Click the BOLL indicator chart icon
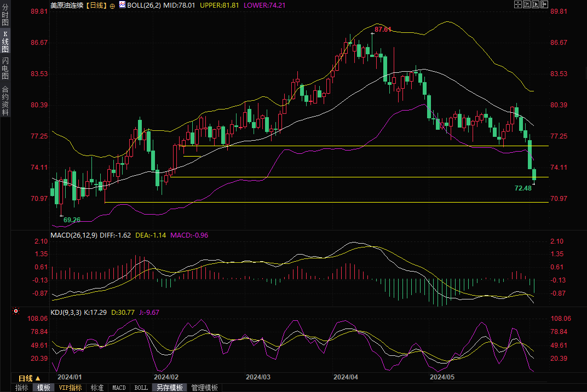This screenshot has width=587, height=392. point(122,5)
